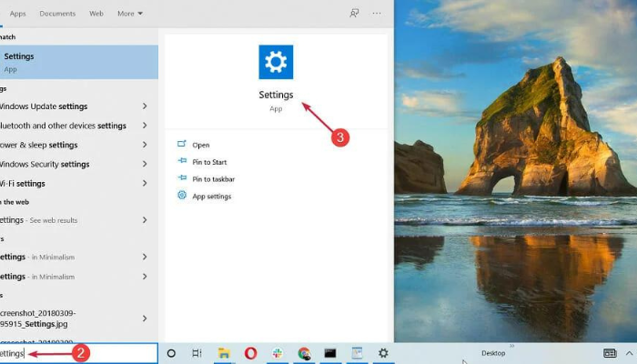Image resolution: width=637 pixels, height=364 pixels.
Task: Switch to the Web filter tab
Action: tap(96, 14)
